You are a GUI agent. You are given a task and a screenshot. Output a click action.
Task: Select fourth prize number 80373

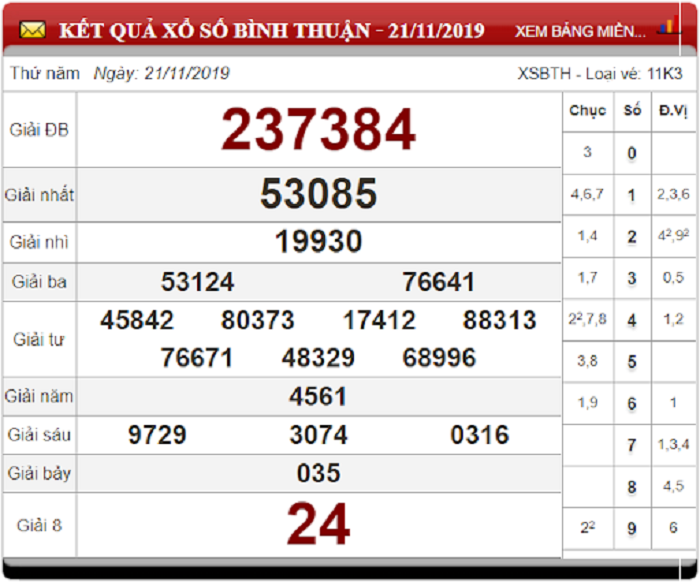pos(258,320)
